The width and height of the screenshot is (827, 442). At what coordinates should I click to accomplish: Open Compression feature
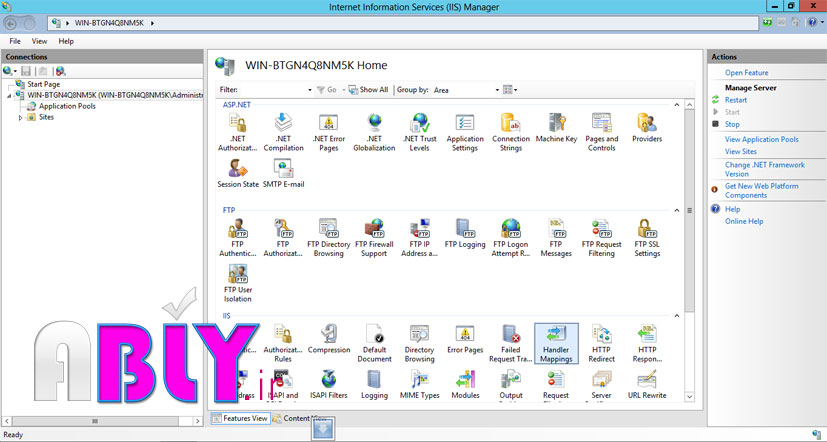coord(329,340)
